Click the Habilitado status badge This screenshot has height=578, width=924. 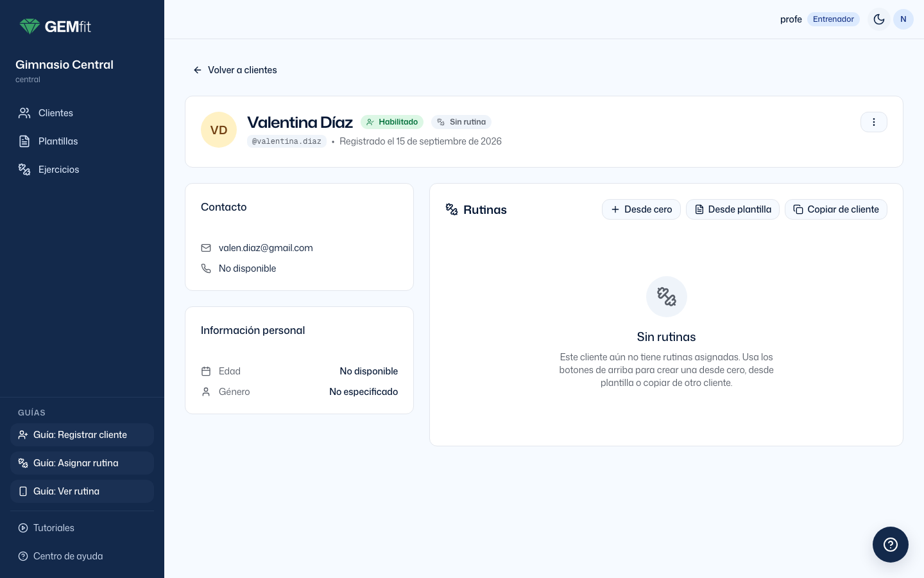point(392,122)
